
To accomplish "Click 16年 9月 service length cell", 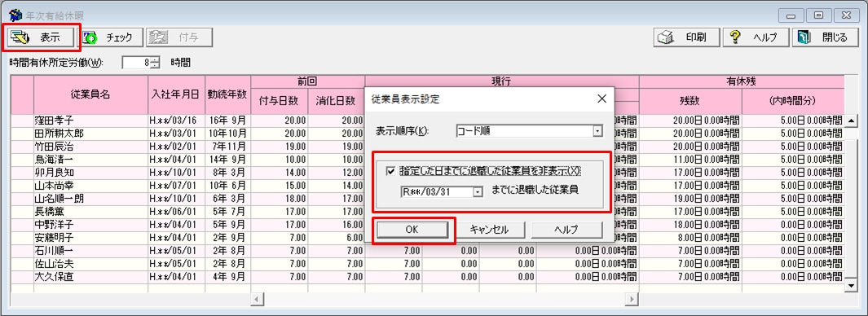I will (x=228, y=120).
